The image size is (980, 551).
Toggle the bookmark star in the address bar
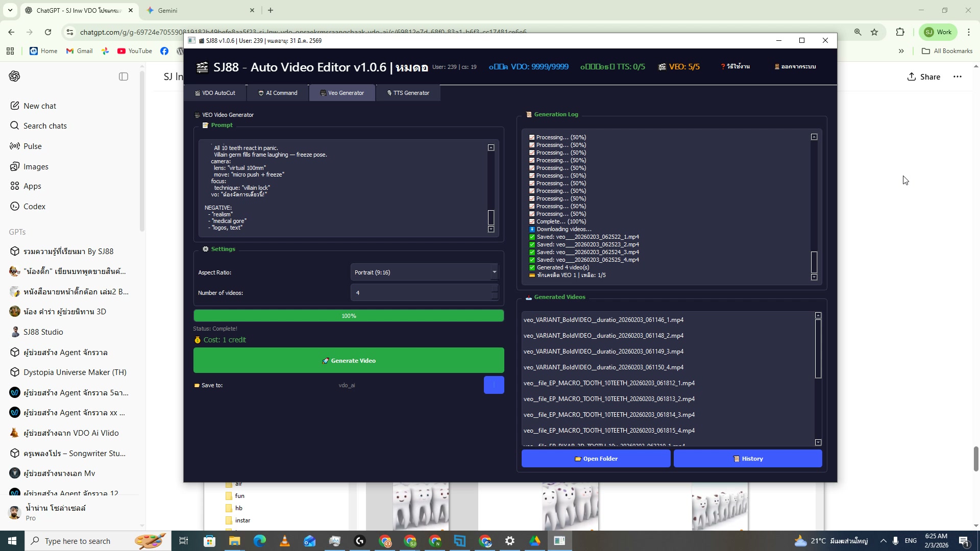pyautogui.click(x=875, y=32)
